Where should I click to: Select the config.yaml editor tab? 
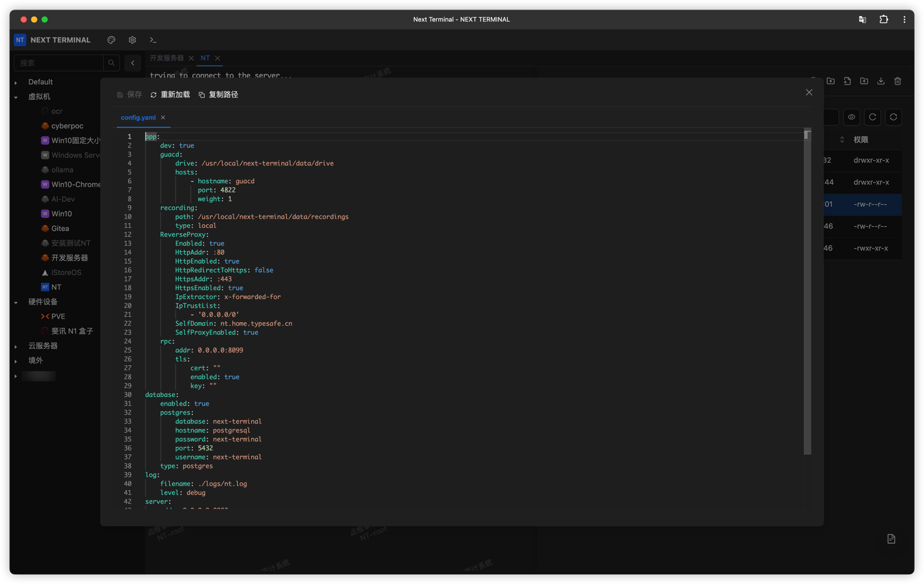(x=138, y=117)
